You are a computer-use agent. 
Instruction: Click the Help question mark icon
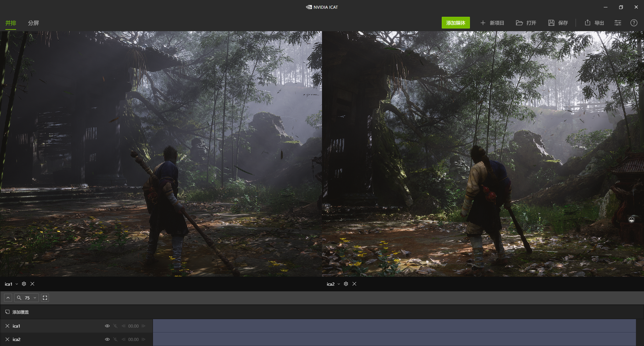pos(634,23)
